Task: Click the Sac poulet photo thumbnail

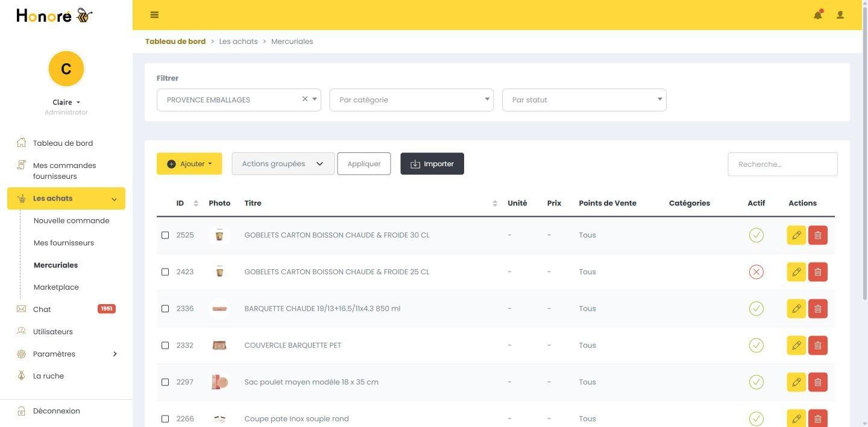Action: (x=219, y=382)
